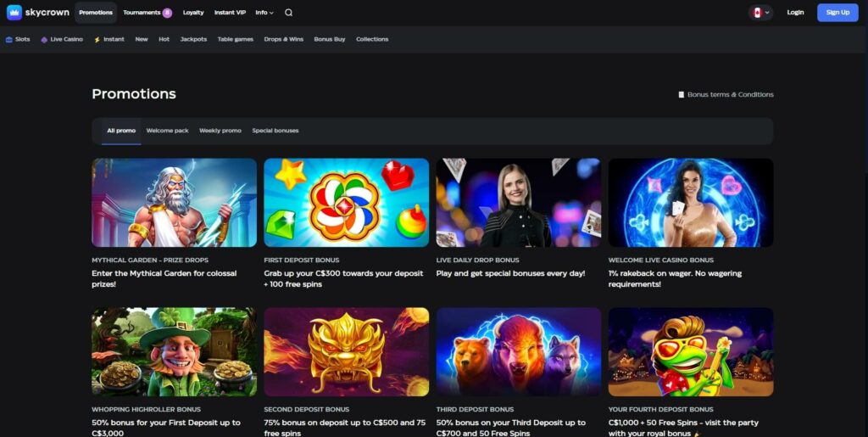The image size is (868, 437).
Task: Browse the Hot games category
Action: (x=164, y=39)
